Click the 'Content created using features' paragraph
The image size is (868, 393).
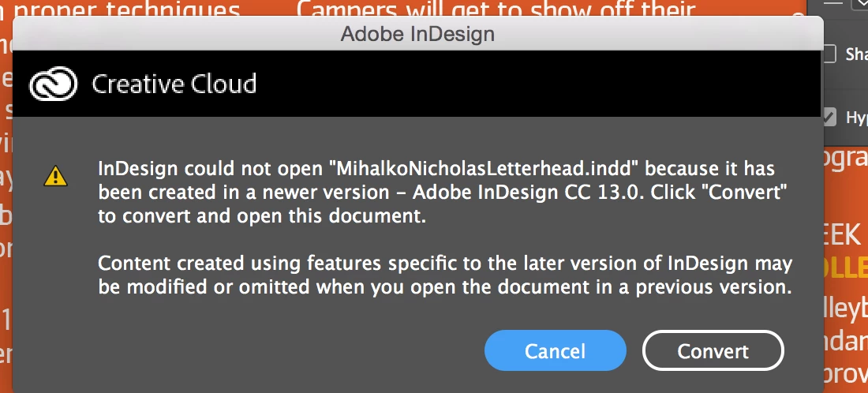[x=445, y=275]
